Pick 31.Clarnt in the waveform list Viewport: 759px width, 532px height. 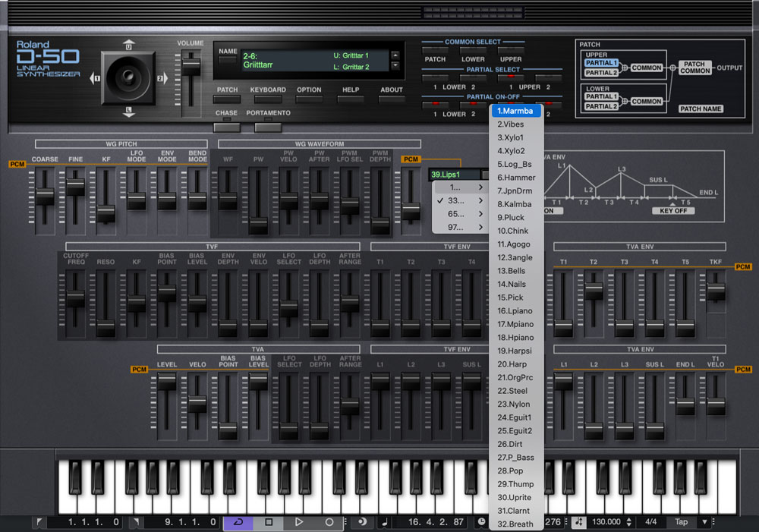coord(516,511)
